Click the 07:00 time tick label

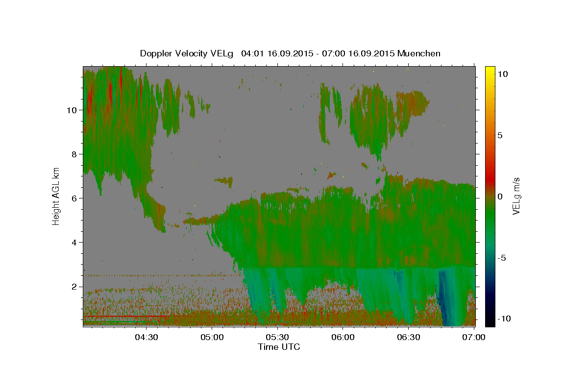click(x=474, y=337)
